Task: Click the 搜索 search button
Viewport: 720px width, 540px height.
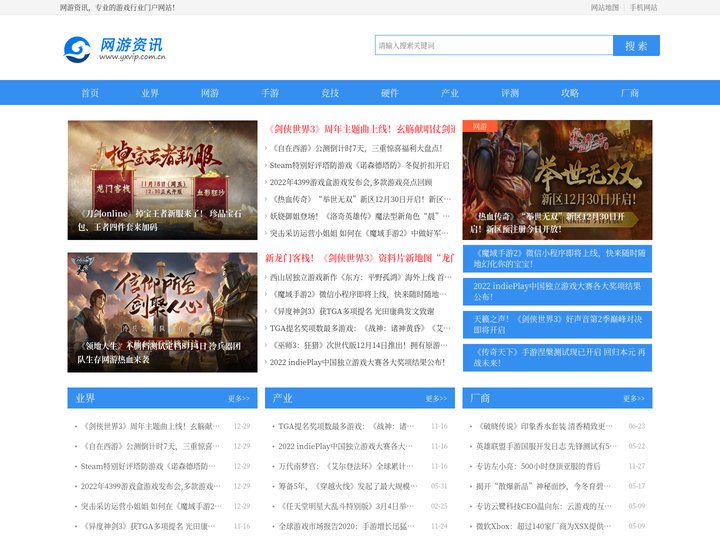Action: (x=636, y=45)
